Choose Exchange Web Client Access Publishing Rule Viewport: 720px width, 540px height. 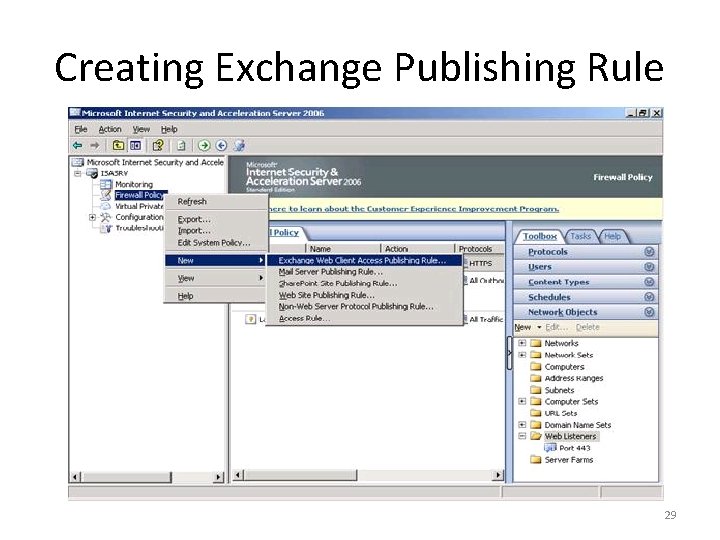point(365,260)
